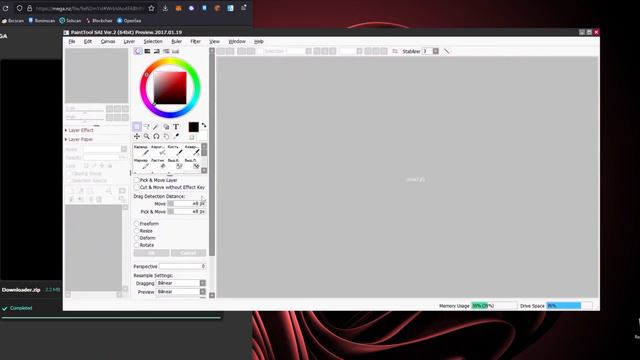This screenshot has height=360, width=640.
Task: Open the OpenSea bookmark in browser
Action: coord(129,20)
